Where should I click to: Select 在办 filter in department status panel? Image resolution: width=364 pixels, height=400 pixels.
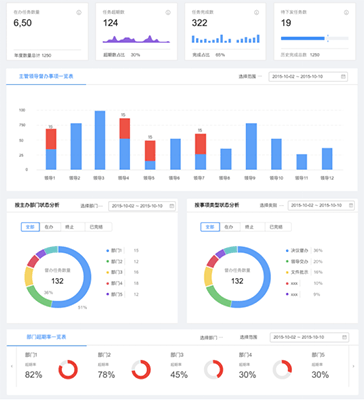(x=49, y=227)
